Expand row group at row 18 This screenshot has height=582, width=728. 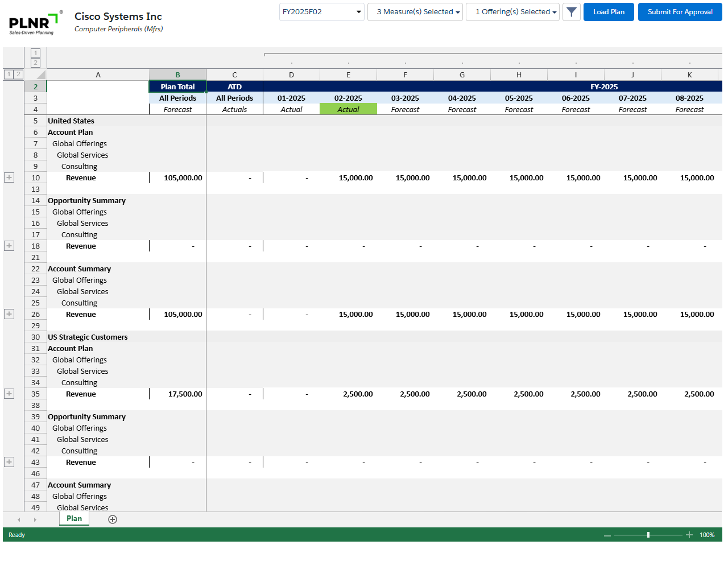coord(9,246)
